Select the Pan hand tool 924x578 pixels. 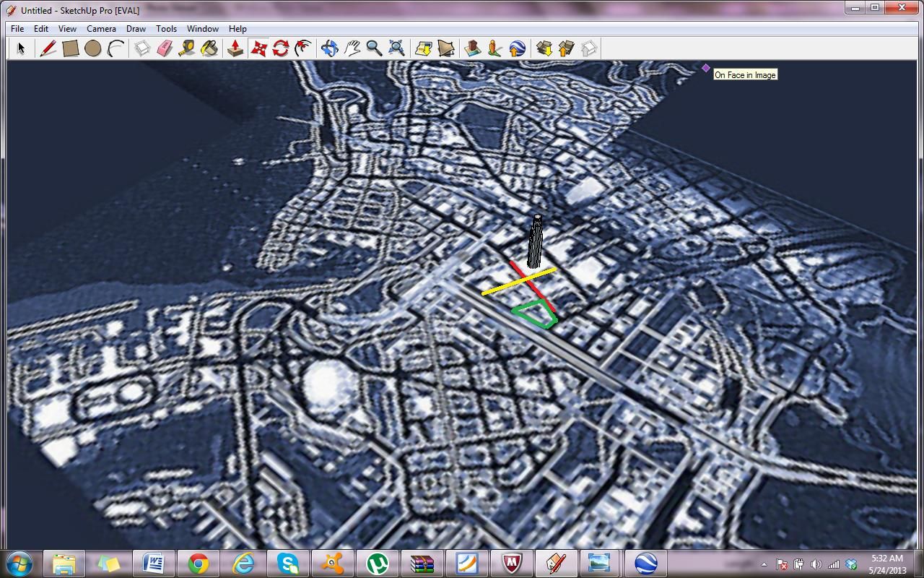click(x=352, y=48)
